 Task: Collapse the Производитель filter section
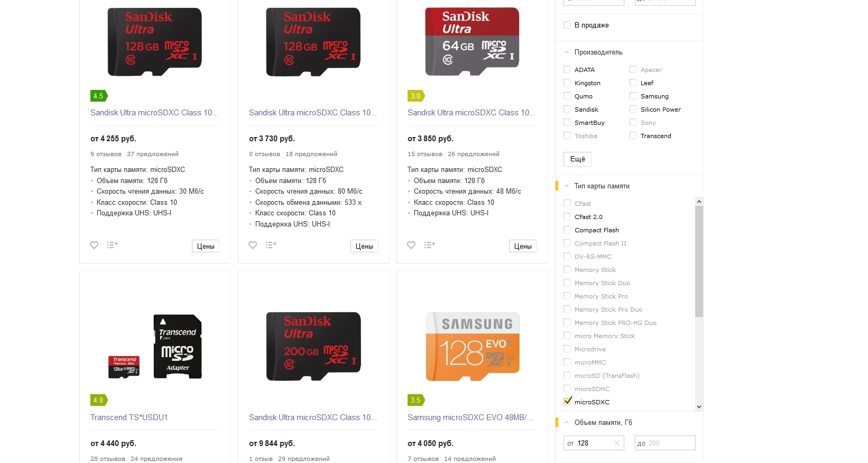click(x=567, y=52)
